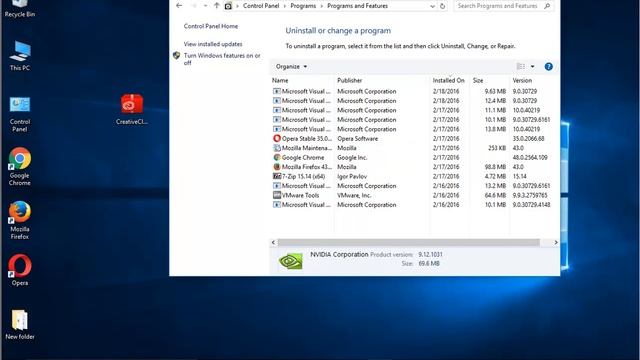Launch Opera from the desktop
This screenshot has height=360, width=640.
[x=20, y=270]
